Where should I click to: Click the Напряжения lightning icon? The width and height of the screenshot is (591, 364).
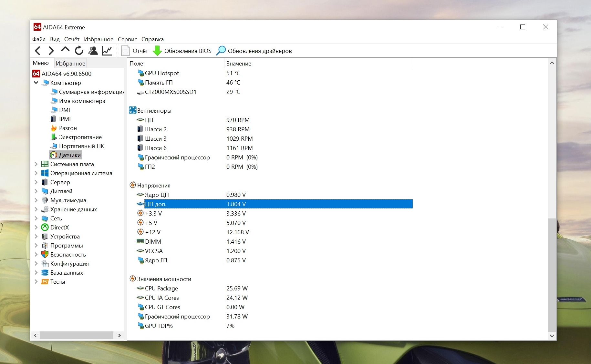click(133, 185)
